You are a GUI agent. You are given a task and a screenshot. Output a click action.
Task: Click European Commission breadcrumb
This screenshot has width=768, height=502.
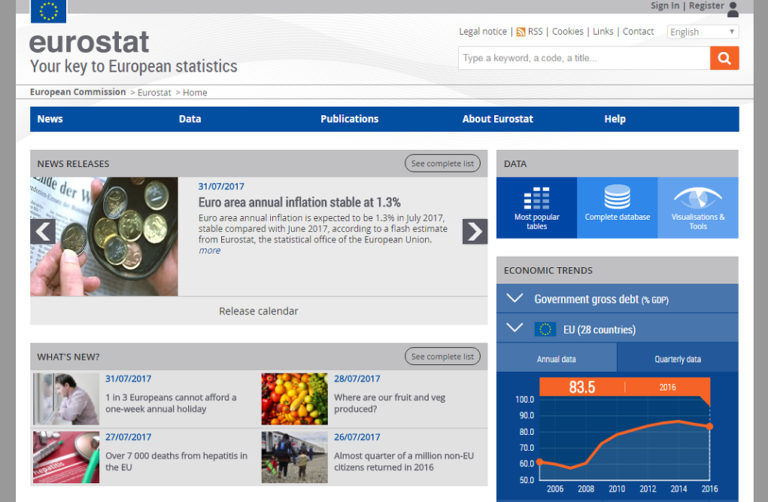(x=78, y=92)
